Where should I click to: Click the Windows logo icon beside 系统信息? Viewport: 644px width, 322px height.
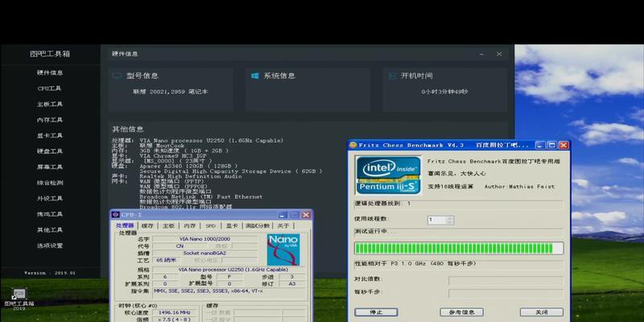pyautogui.click(x=254, y=76)
